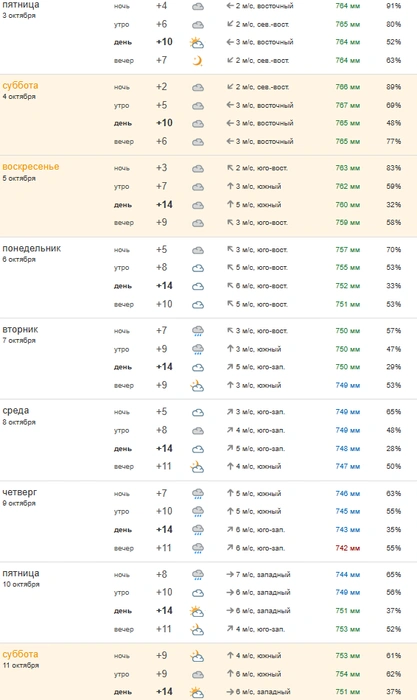The width and height of the screenshot is (417, 700).
Task: Click the blue 749 мм pressure for Tuesday evening
Action: [x=348, y=385]
